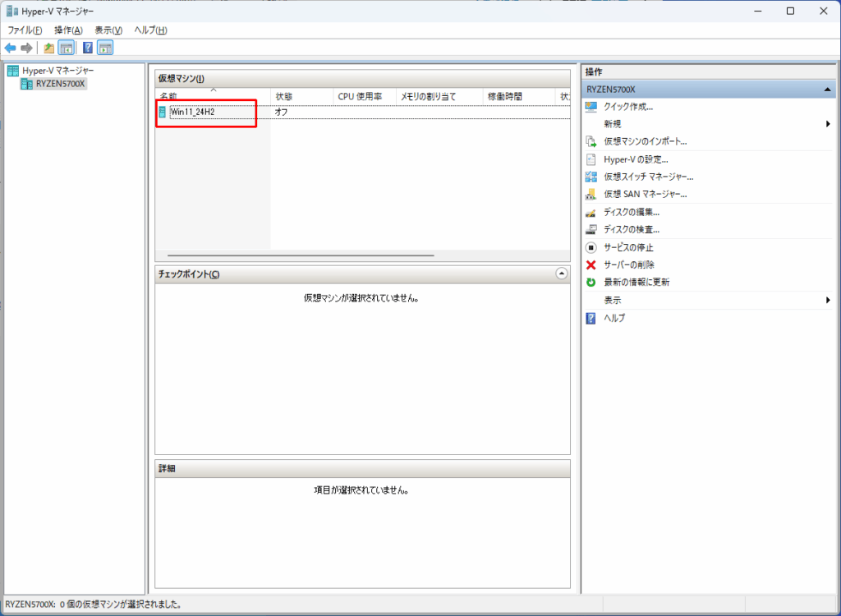Open the ファイル menu
Screen dimensions: 841x616
25,30
